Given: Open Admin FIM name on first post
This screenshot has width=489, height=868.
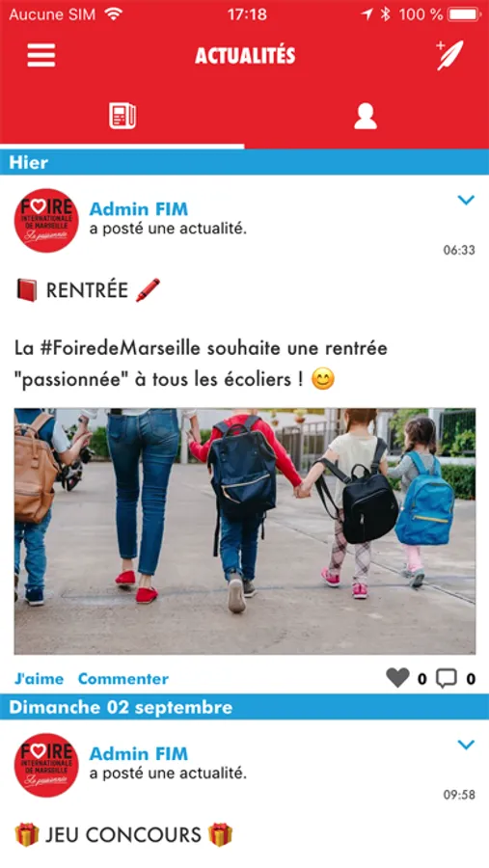Looking at the screenshot, I should [x=139, y=209].
